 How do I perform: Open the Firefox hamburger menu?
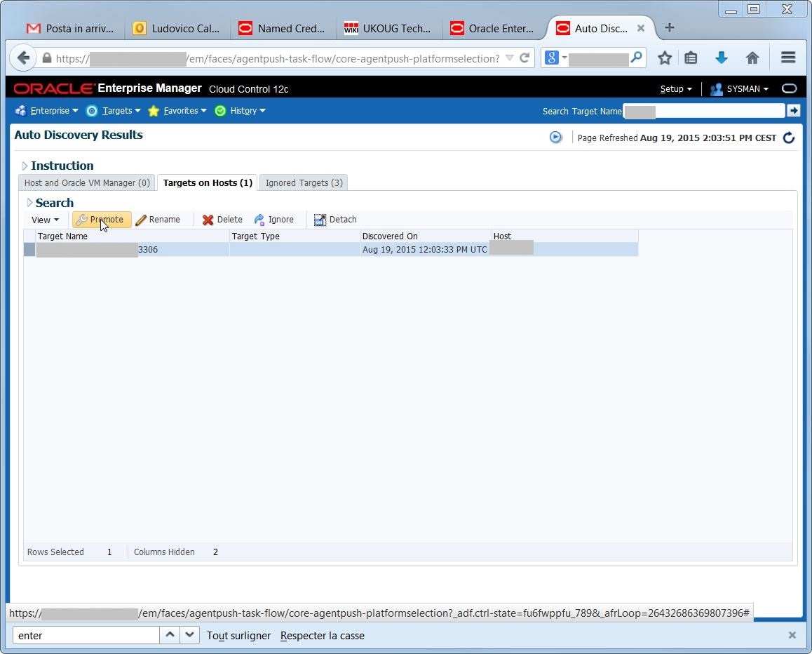click(x=788, y=58)
